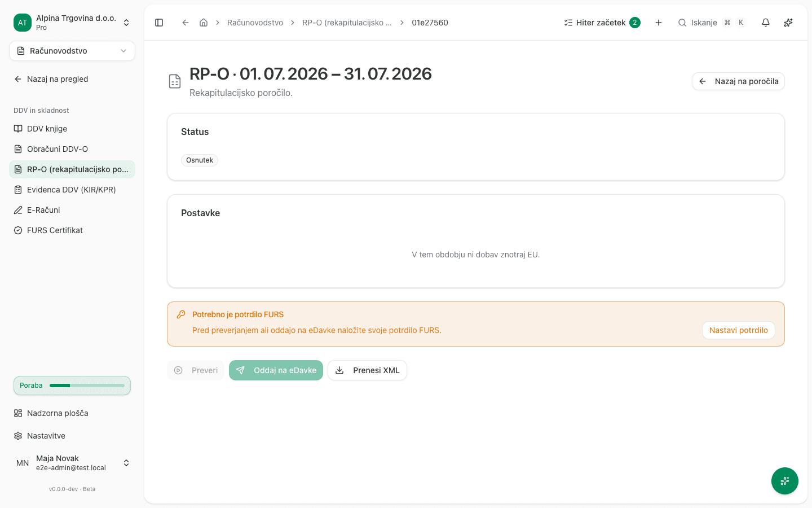Expand the Maja Novak user menu
Viewport: 812px width, 508px height.
coord(72,463)
